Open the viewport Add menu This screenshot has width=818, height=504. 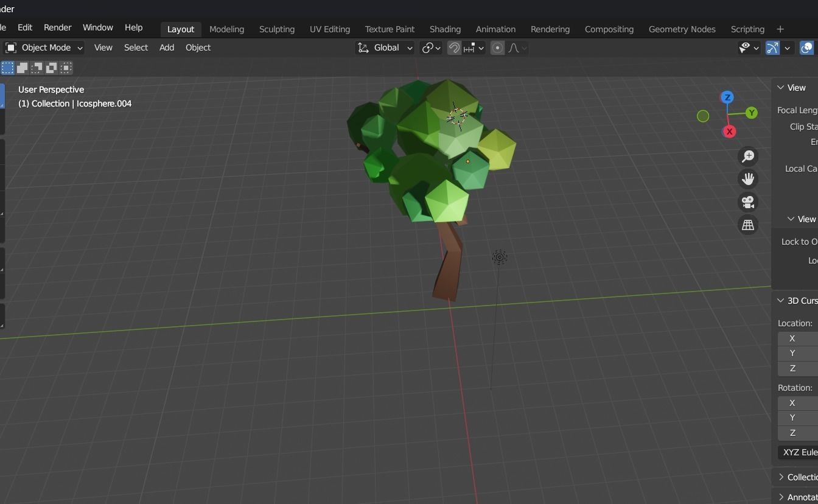[x=166, y=47]
